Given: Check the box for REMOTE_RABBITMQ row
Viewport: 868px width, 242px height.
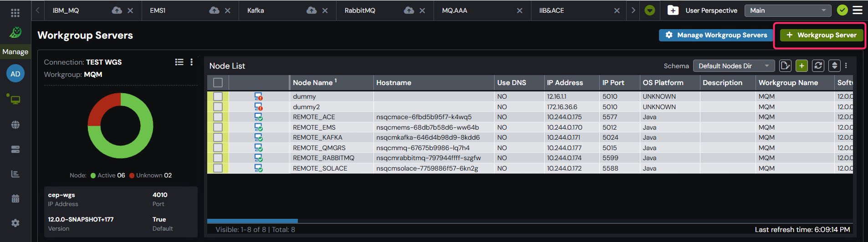Looking at the screenshot, I should coord(218,158).
